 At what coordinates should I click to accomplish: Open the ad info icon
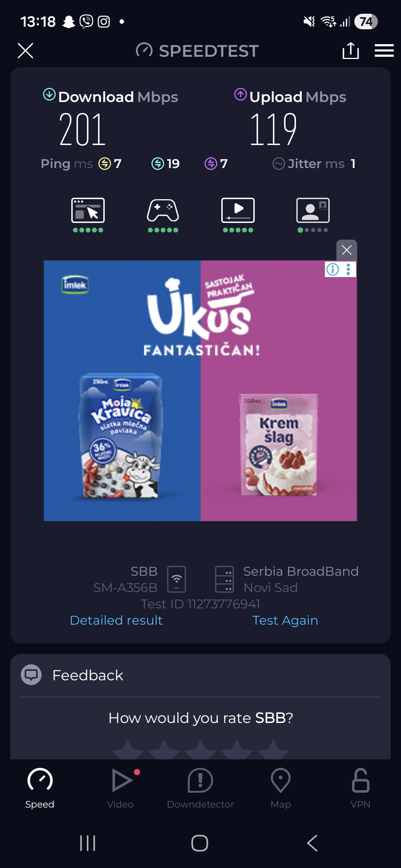pyautogui.click(x=333, y=269)
